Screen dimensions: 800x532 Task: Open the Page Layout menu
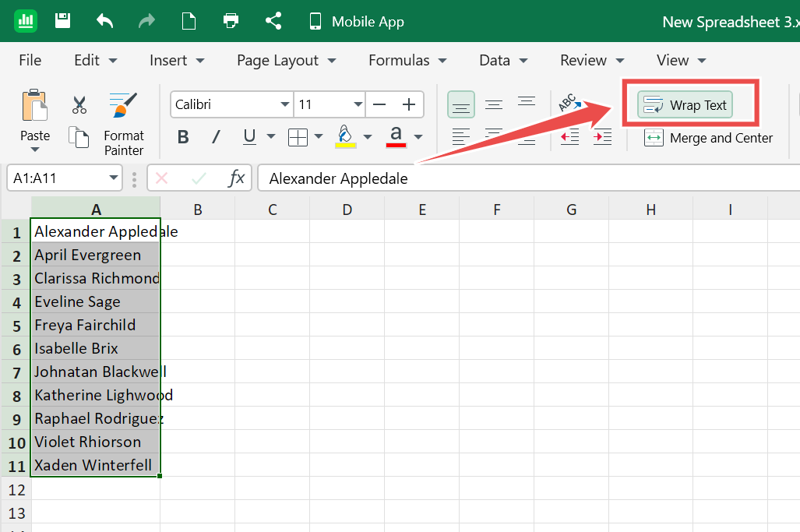(286, 60)
